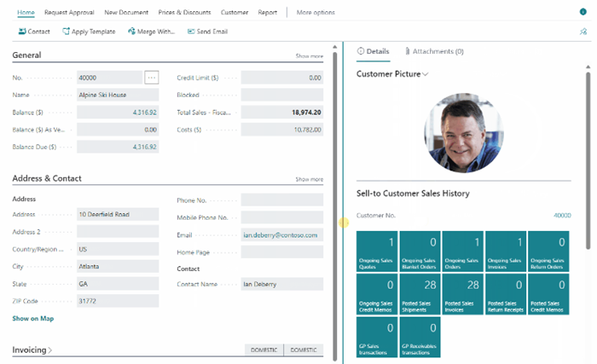Screen dimensions: 597x364
Task: Click the Show on Map link
Action: tap(32, 319)
